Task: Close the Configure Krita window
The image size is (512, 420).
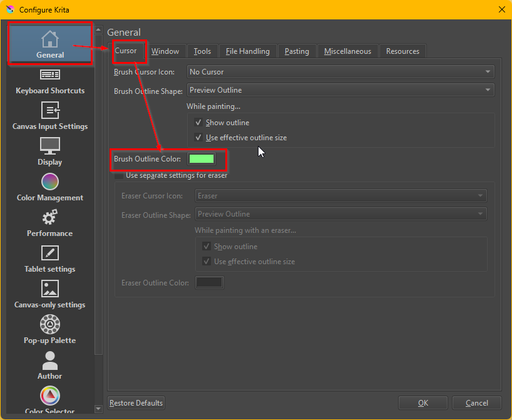Action: (502, 10)
